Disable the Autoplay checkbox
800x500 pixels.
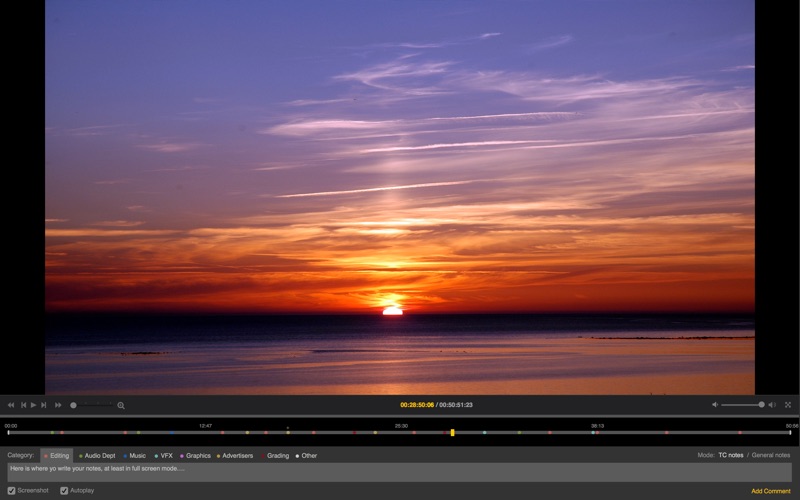pos(64,491)
